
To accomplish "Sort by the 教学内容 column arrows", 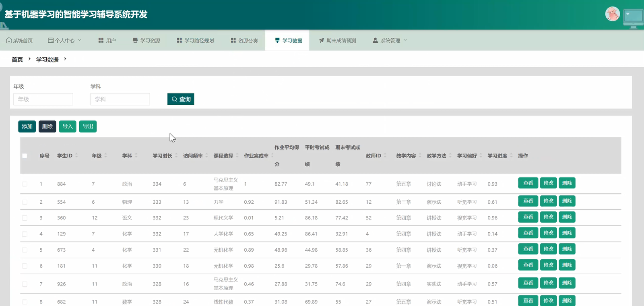I will (420, 155).
